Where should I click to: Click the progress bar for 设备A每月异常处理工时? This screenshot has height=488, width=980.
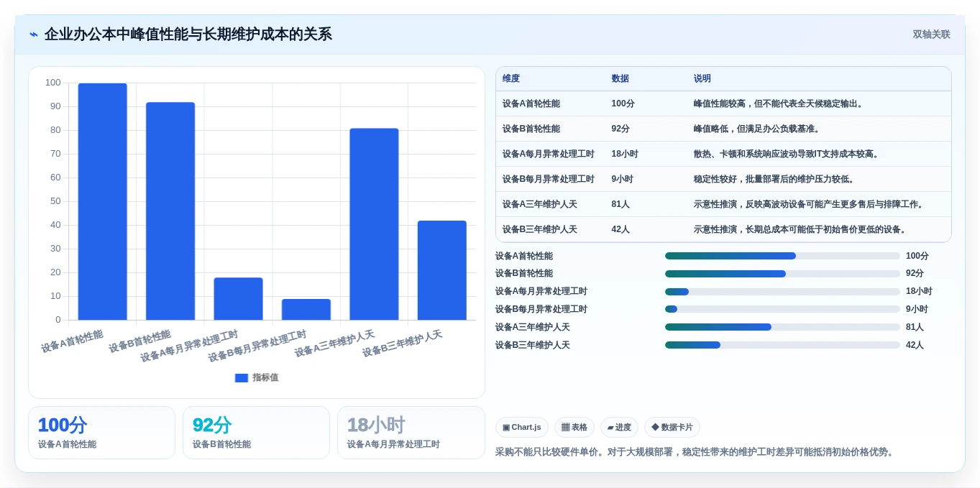[x=782, y=292]
